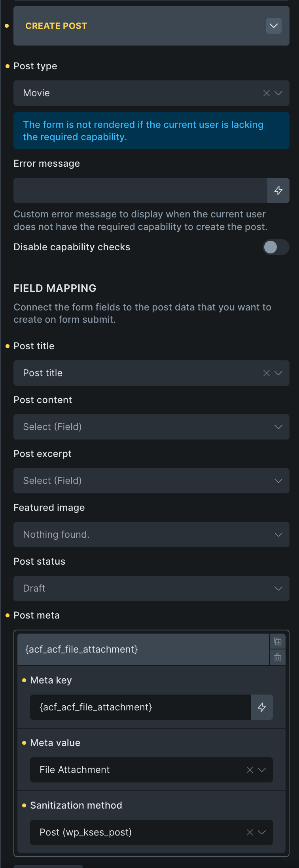The height and width of the screenshot is (868, 299).
Task: Open the Featured image dropdown
Action: coord(278,535)
